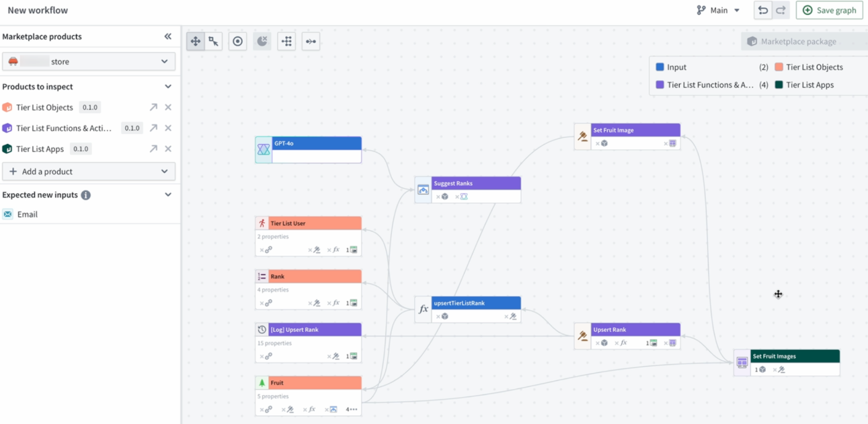
Task: Select the Email expected input
Action: tap(27, 214)
